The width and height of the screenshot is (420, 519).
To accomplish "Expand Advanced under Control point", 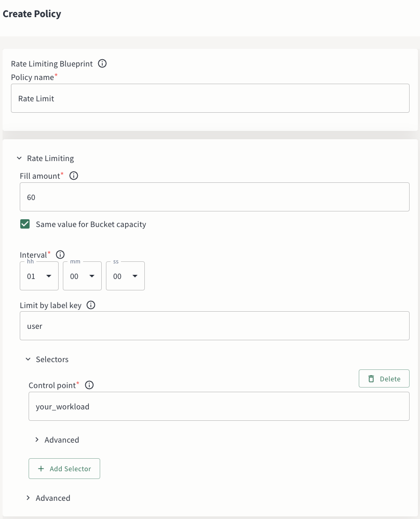I will (x=37, y=440).
